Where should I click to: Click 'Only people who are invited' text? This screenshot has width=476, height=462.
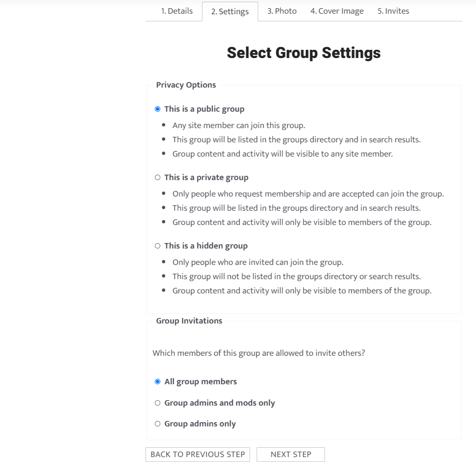pyautogui.click(x=258, y=262)
